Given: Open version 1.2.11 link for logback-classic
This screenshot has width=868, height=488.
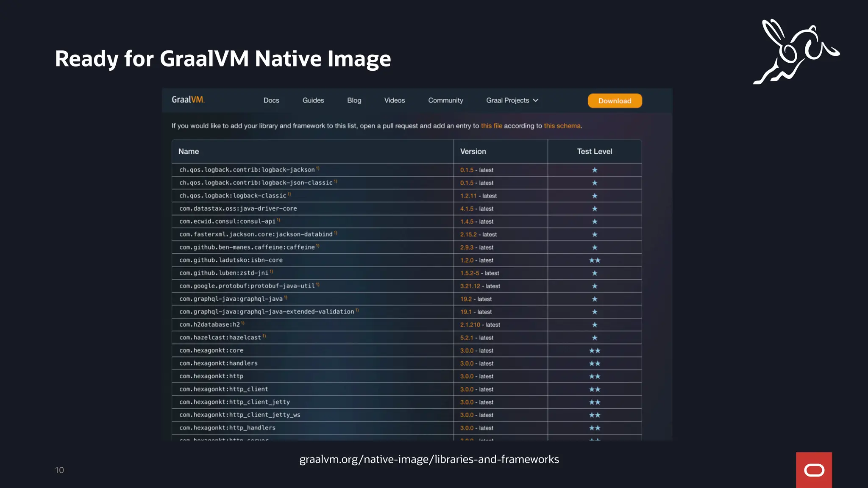Looking at the screenshot, I should click(x=468, y=196).
